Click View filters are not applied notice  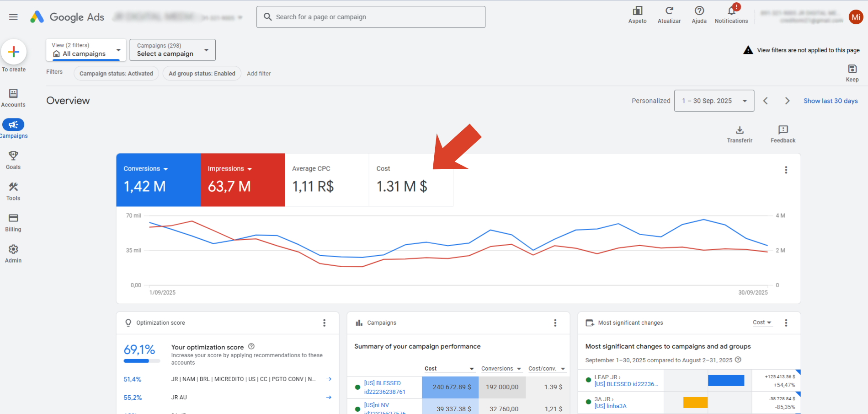(808, 50)
